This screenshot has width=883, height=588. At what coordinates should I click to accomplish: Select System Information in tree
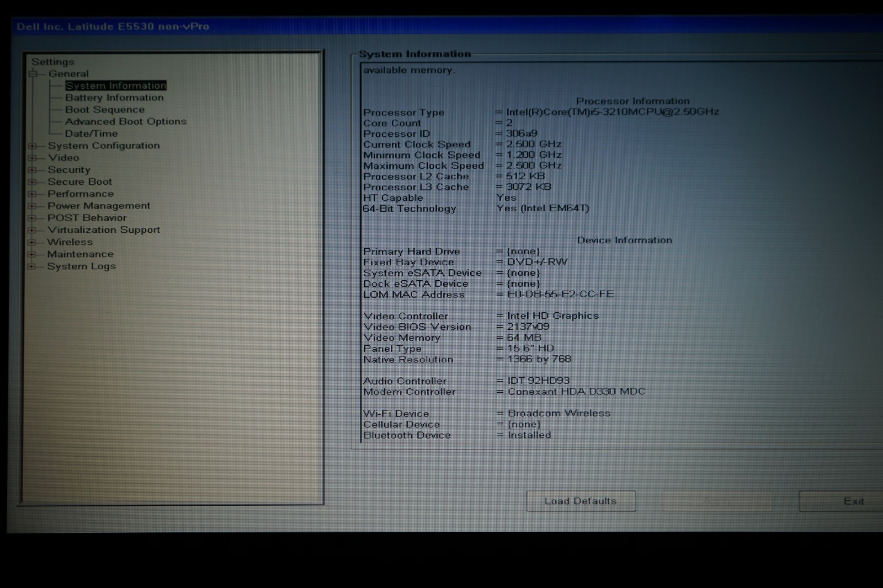pos(116,85)
